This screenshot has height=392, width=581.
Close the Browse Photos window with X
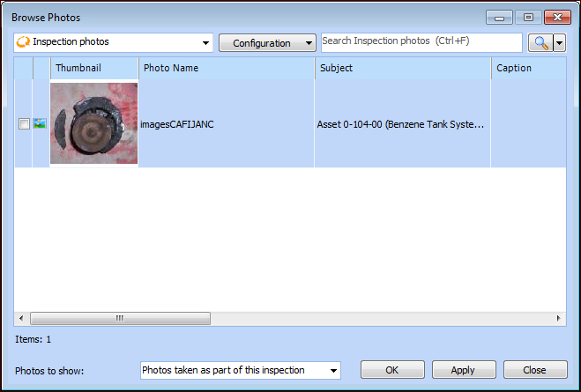[x=557, y=17]
